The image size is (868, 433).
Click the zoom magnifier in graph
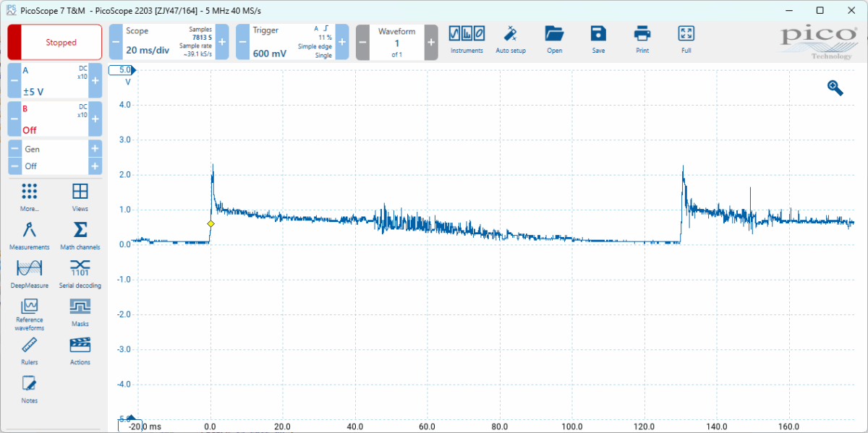click(x=835, y=87)
